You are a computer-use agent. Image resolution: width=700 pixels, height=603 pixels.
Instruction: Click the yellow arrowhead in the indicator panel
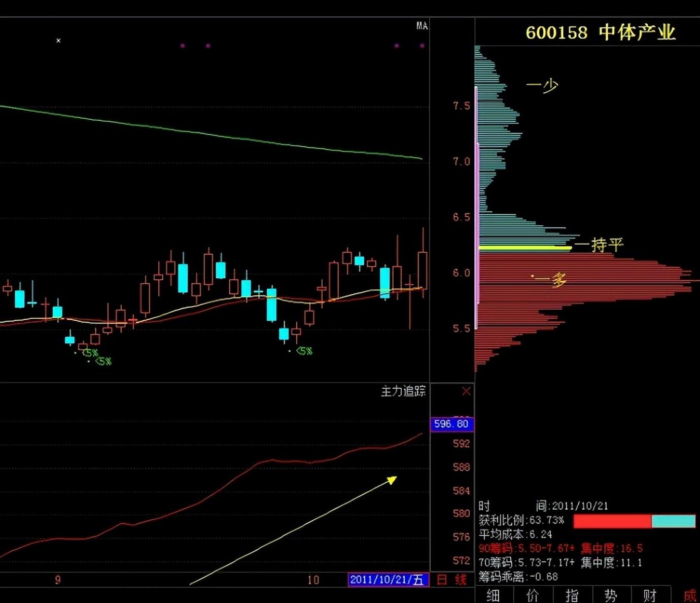coord(392,480)
